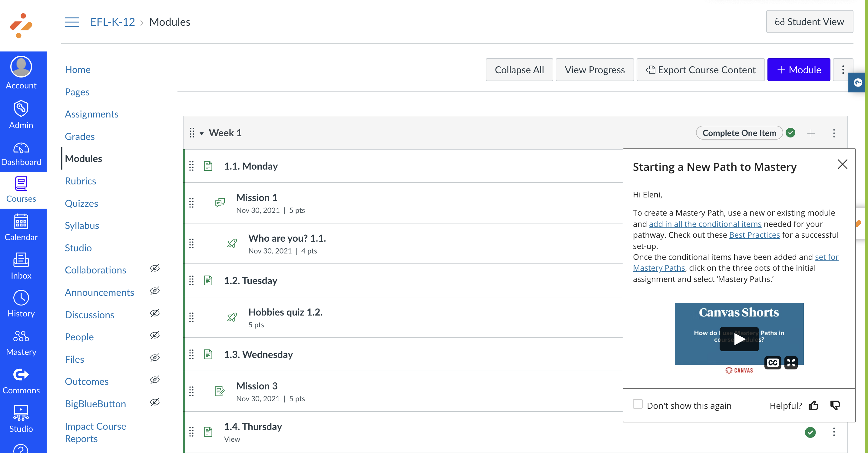
Task: Click Export Course Content
Action: click(x=700, y=70)
